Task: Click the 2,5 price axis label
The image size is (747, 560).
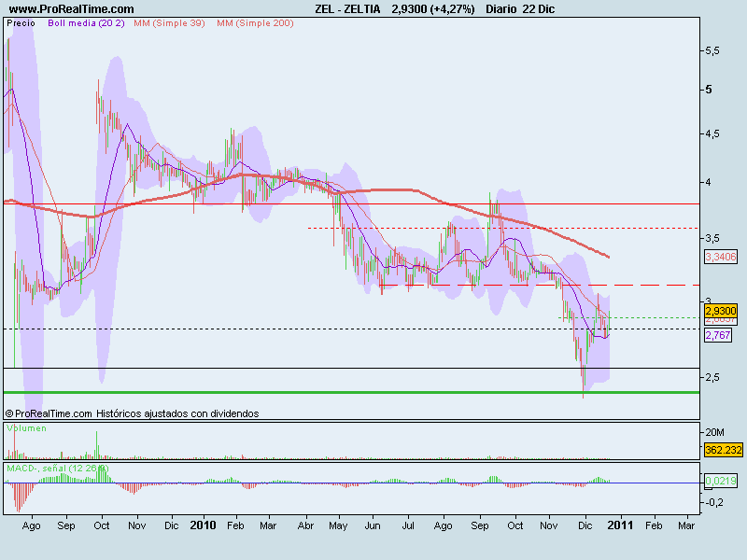Action: click(x=712, y=377)
